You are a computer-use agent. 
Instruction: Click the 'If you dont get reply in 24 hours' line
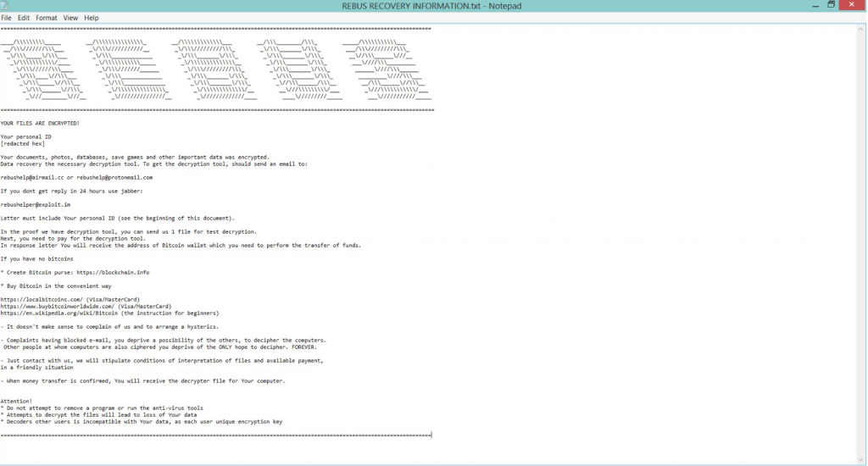[71, 191]
